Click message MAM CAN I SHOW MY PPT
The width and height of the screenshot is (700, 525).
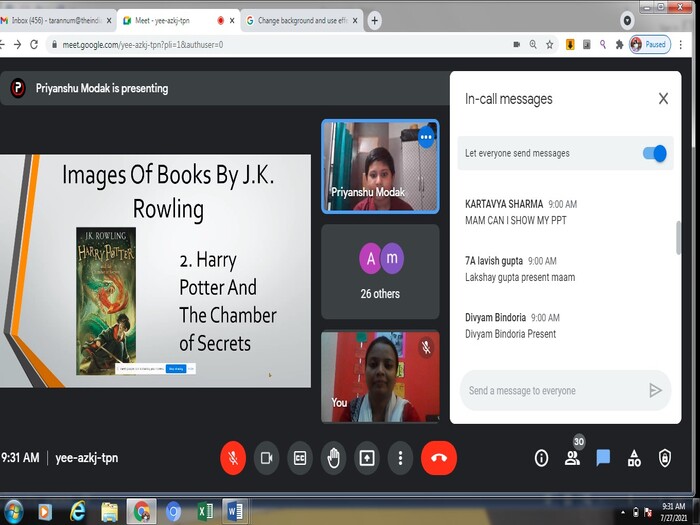click(x=516, y=221)
